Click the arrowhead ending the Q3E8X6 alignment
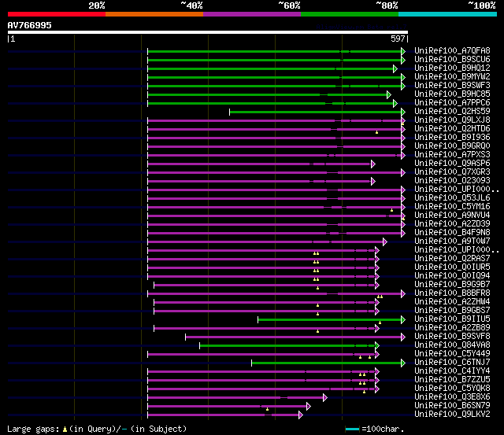504x435 pixels. (325, 398)
